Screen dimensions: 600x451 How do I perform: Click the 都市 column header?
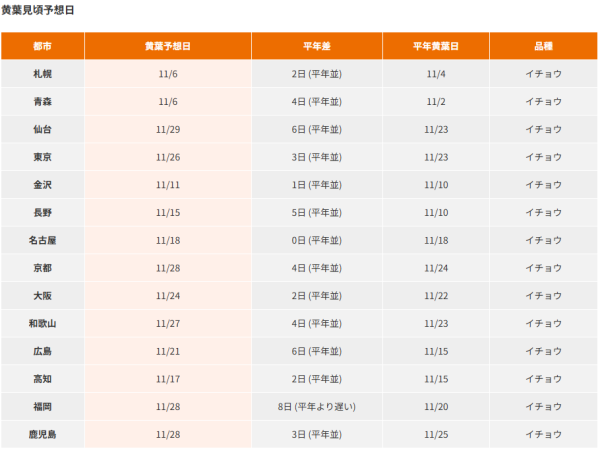click(x=42, y=47)
